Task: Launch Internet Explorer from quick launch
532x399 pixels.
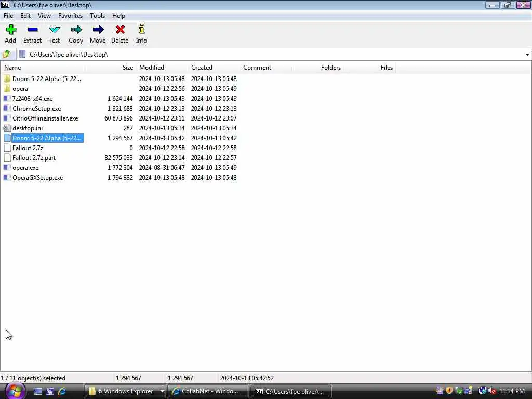Action: [62, 391]
